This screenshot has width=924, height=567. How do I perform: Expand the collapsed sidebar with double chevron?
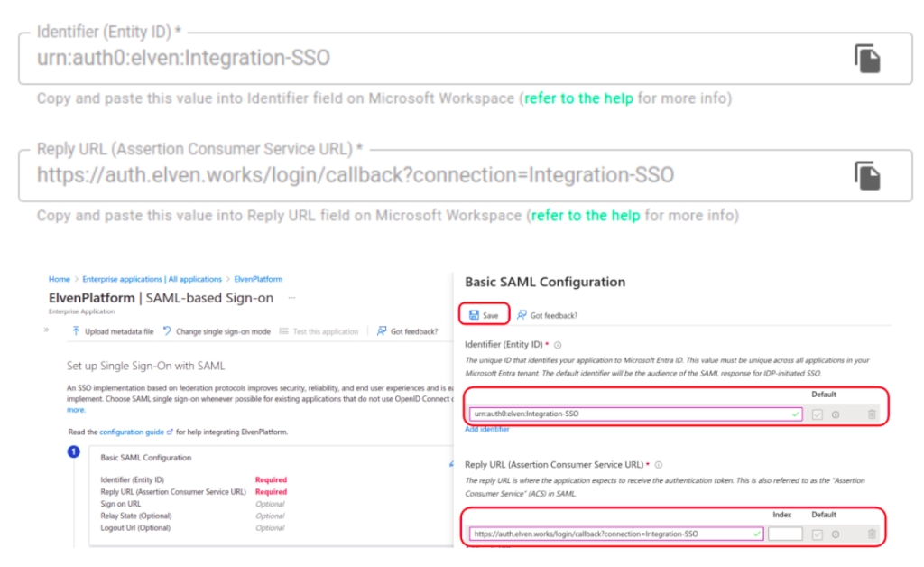[x=46, y=330]
